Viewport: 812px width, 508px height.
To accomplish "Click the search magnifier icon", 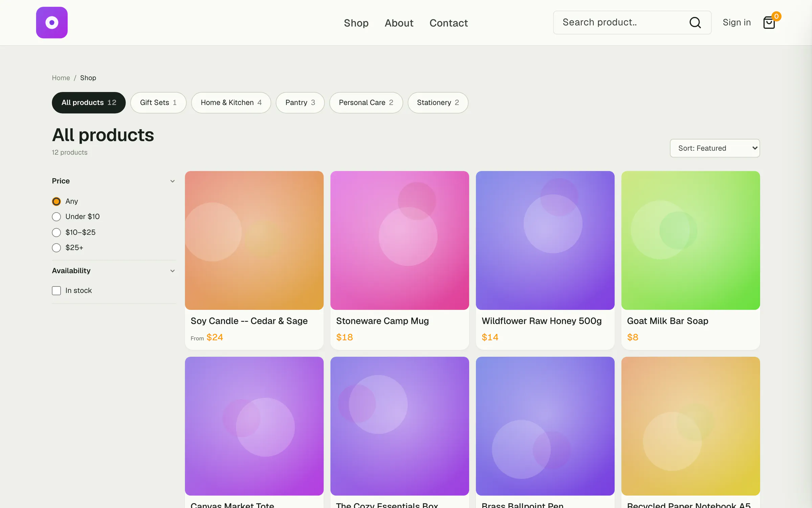I will 695,22.
